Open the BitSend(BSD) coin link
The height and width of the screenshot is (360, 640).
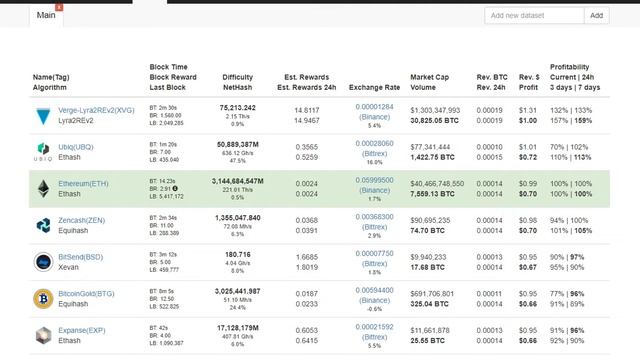[81, 257]
